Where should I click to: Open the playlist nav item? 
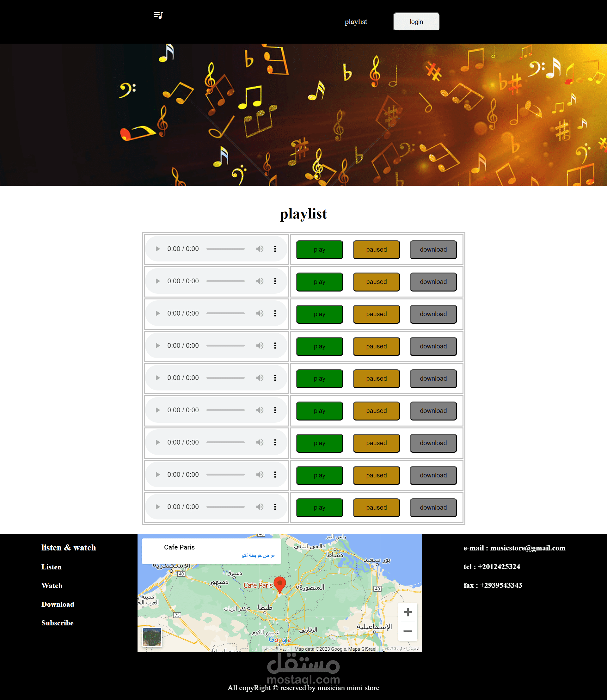pyautogui.click(x=356, y=22)
